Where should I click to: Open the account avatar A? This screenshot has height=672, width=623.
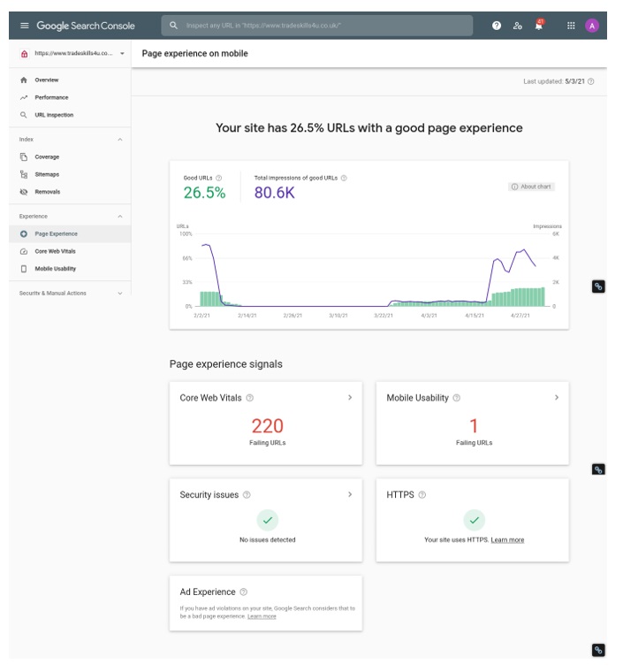(x=592, y=26)
